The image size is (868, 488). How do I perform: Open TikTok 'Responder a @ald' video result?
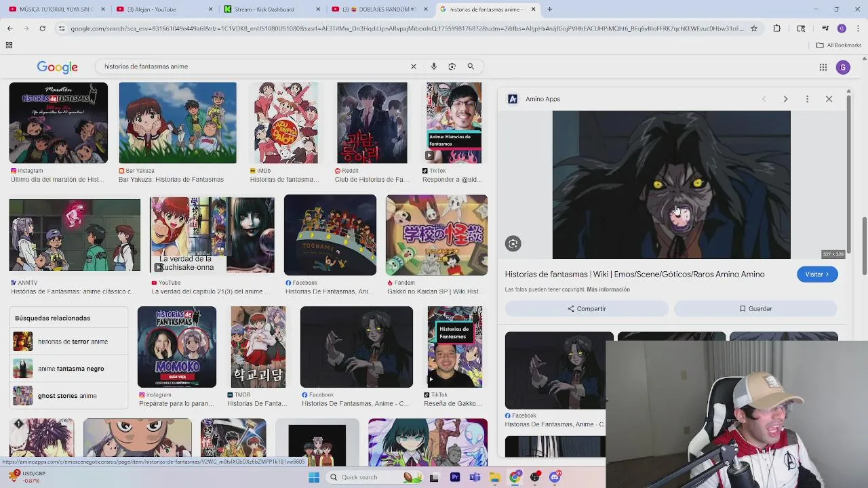coord(454,123)
